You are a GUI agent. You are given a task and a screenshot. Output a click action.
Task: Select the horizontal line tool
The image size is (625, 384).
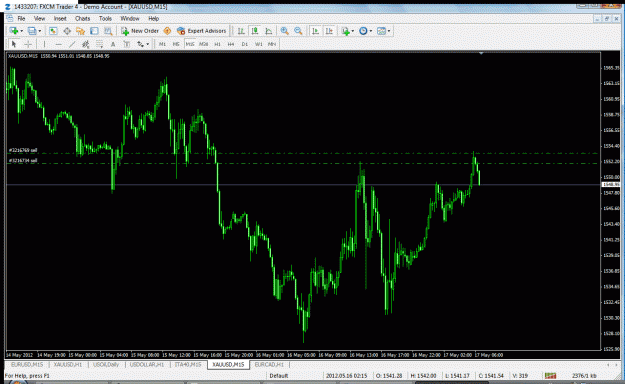(x=58, y=44)
